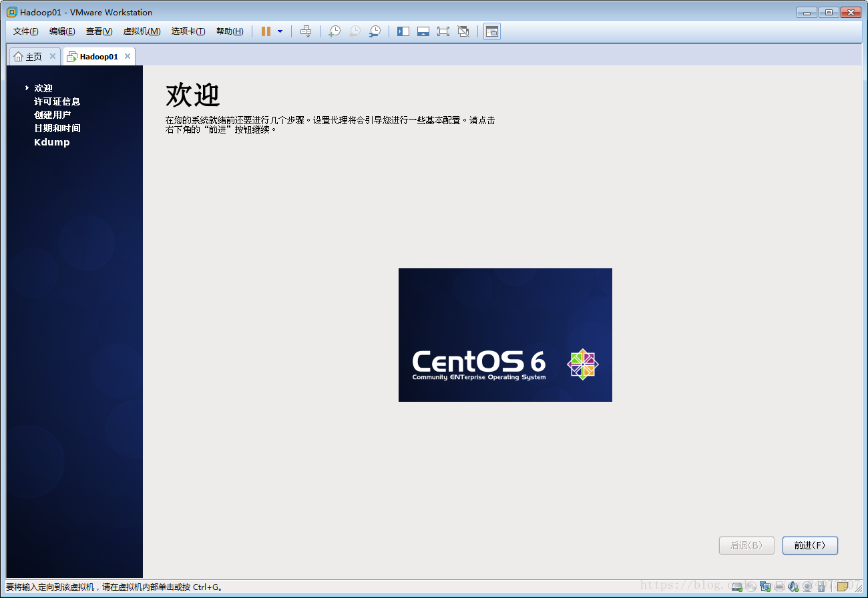This screenshot has width=868, height=598.
Task: Pause the virtual machine with the orange pause icon
Action: point(266,31)
